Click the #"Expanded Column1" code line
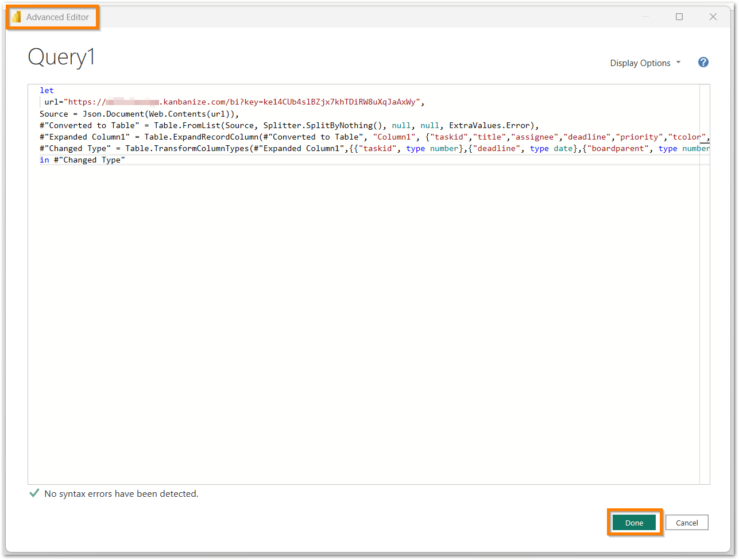 click(x=374, y=137)
